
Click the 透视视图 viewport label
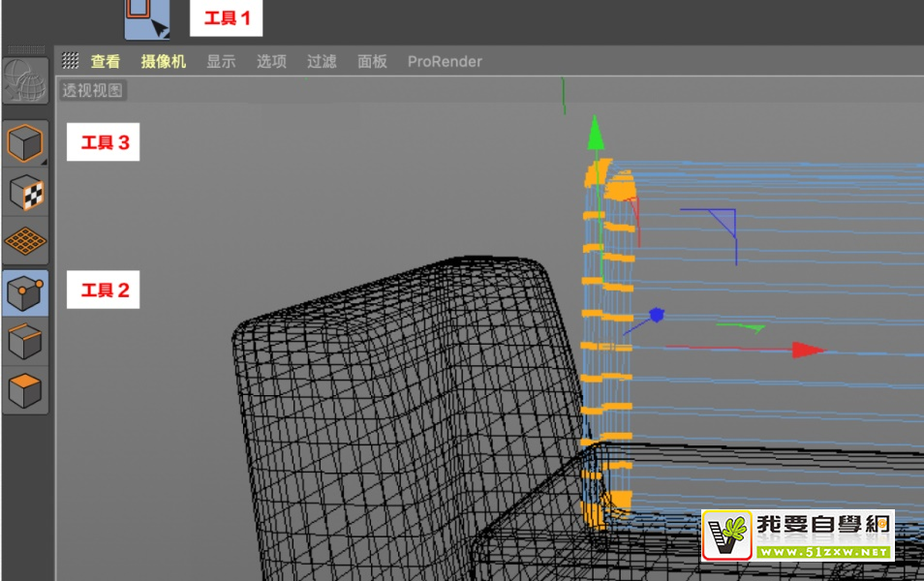point(93,91)
